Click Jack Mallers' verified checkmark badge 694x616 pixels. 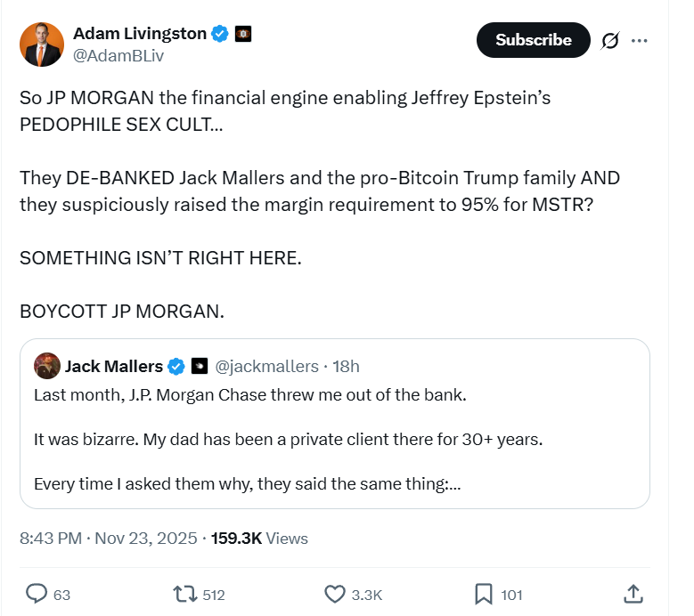point(177,366)
